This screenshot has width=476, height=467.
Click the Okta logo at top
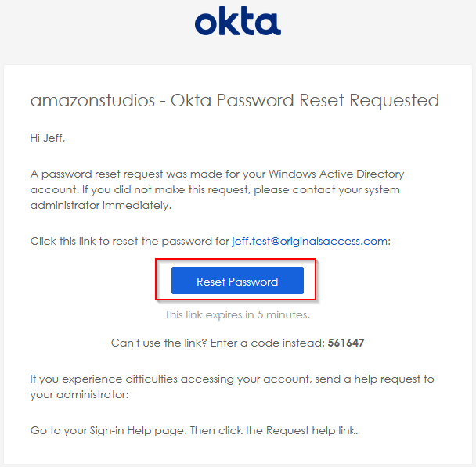(x=238, y=20)
